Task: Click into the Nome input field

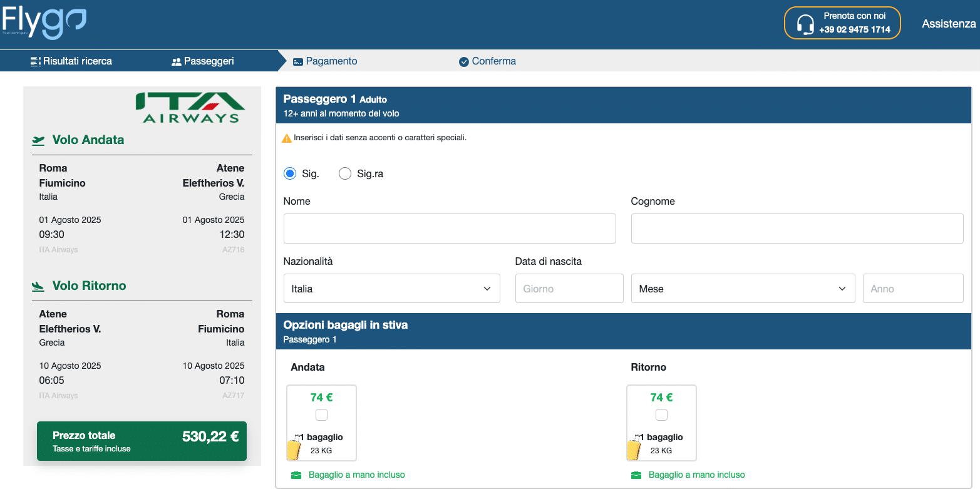Action: pos(450,229)
